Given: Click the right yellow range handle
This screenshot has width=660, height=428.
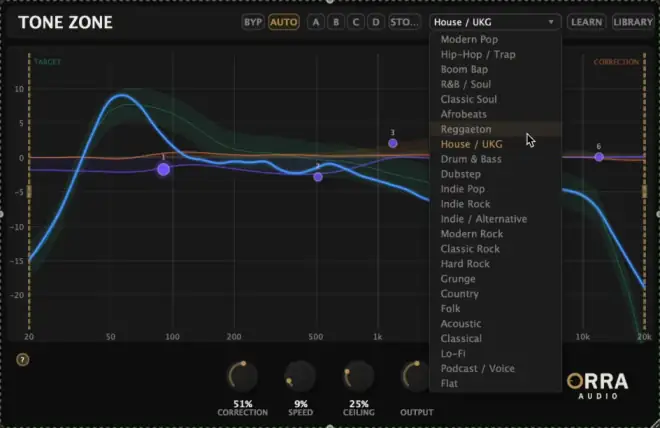Looking at the screenshot, I should point(644,191).
